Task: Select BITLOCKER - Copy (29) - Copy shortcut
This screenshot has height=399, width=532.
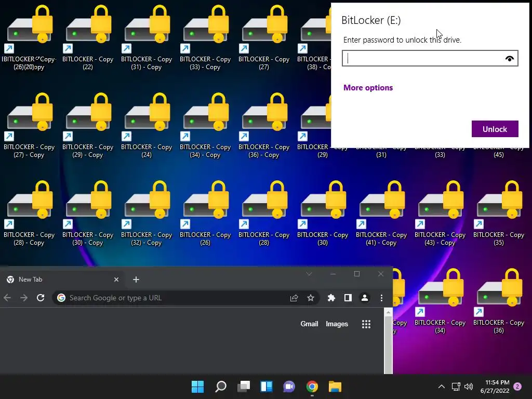Action: pyautogui.click(x=88, y=125)
